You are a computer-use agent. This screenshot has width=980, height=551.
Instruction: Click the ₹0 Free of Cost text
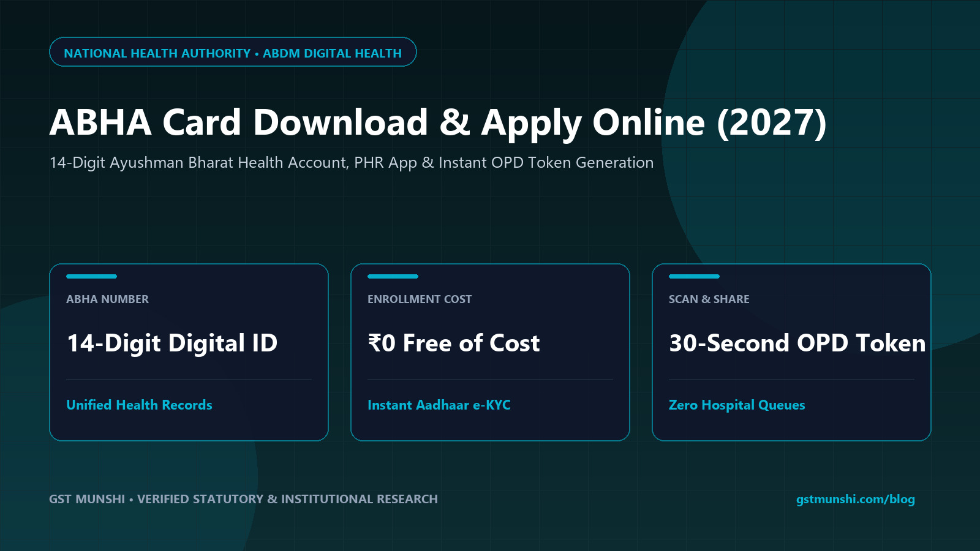tap(454, 343)
